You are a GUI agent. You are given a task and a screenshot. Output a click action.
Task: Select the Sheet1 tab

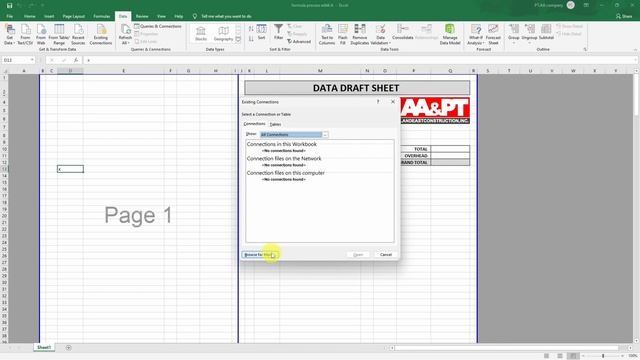pos(44,347)
